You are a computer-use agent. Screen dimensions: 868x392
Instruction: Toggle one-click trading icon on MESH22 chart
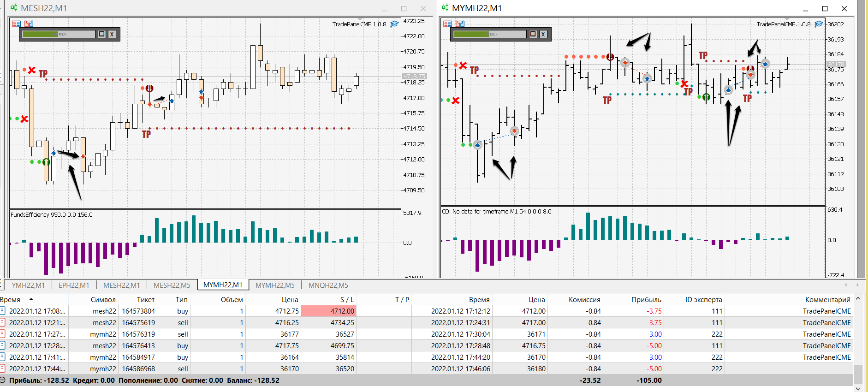pyautogui.click(x=29, y=24)
